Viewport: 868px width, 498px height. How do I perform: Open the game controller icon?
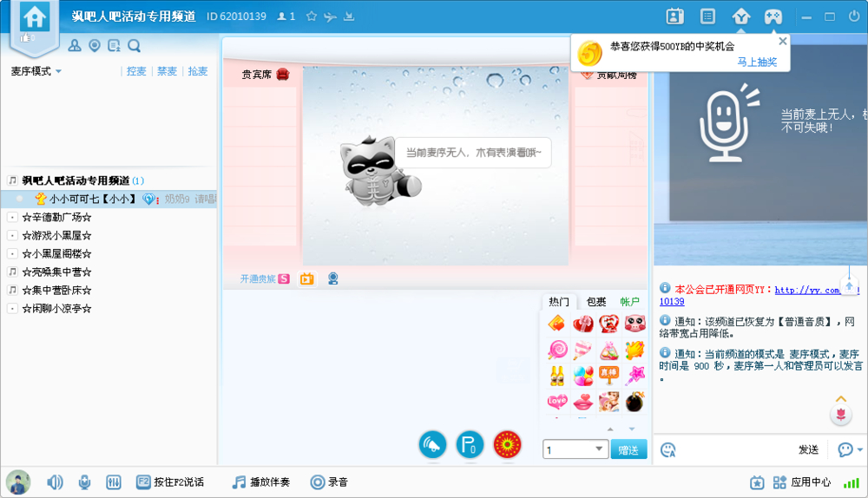pos(773,16)
